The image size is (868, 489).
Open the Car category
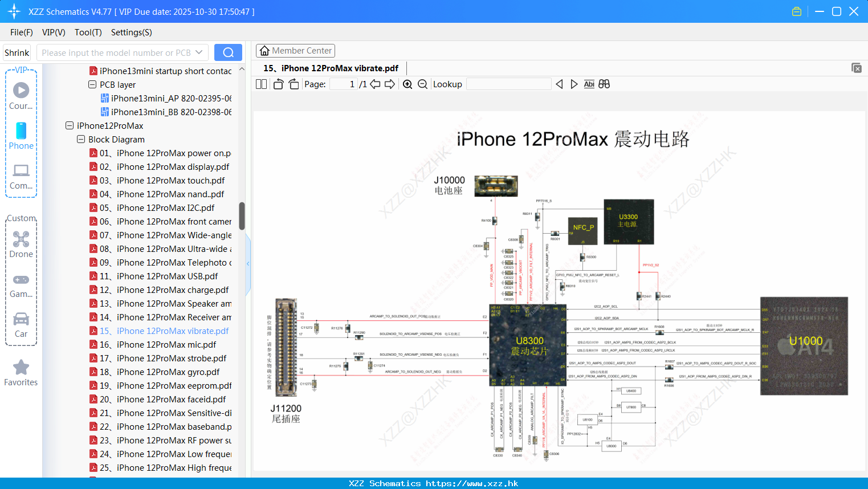(21, 325)
